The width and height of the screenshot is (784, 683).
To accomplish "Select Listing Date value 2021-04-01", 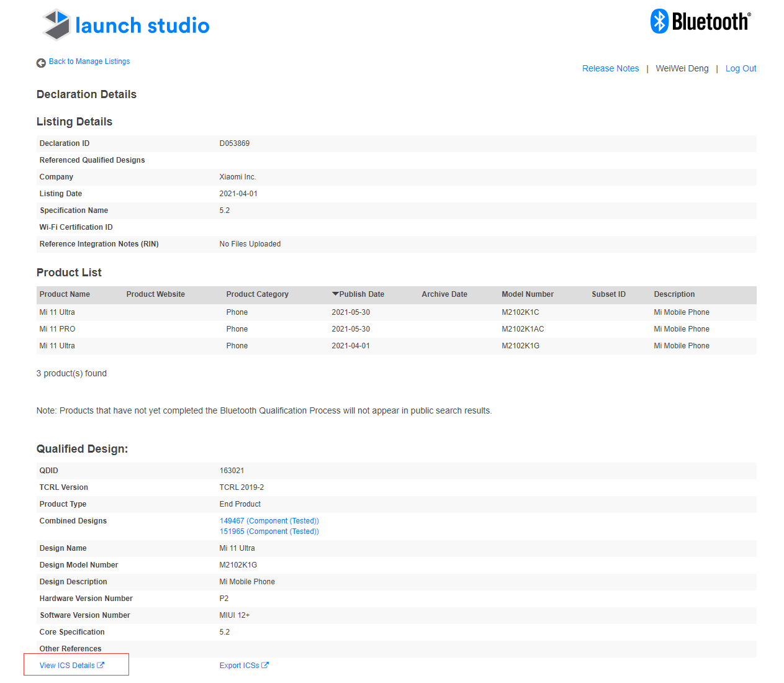I will pyautogui.click(x=238, y=194).
